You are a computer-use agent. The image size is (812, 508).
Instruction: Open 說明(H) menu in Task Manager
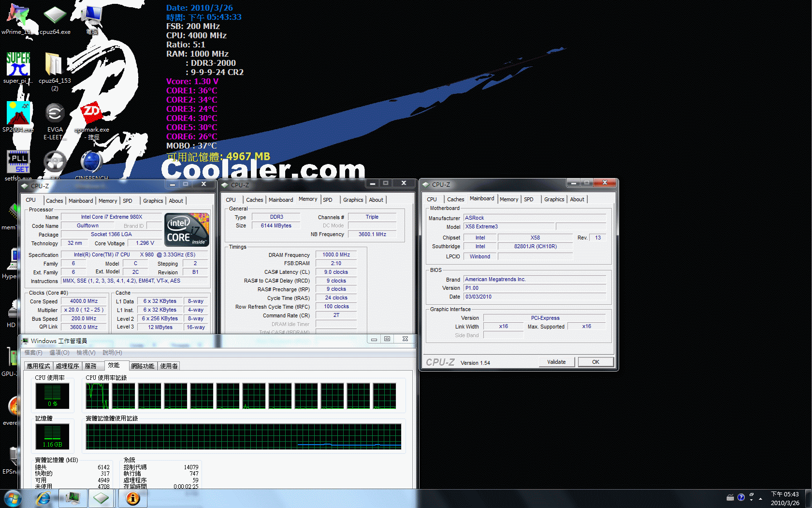pyautogui.click(x=112, y=353)
